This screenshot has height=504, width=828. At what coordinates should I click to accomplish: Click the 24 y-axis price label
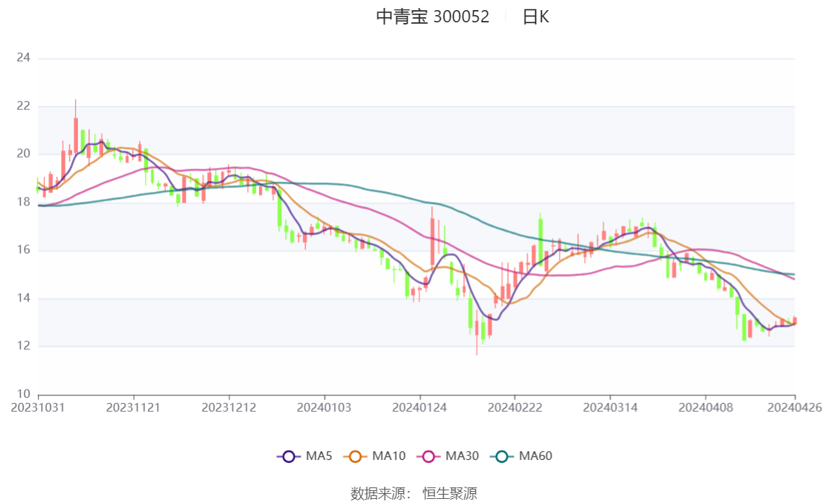pyautogui.click(x=23, y=58)
